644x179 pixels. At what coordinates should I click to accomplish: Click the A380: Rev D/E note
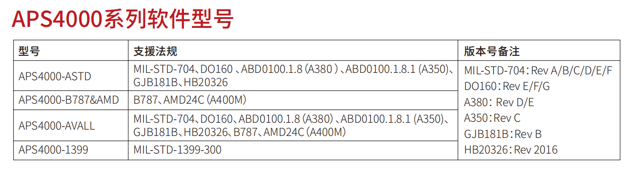499,103
